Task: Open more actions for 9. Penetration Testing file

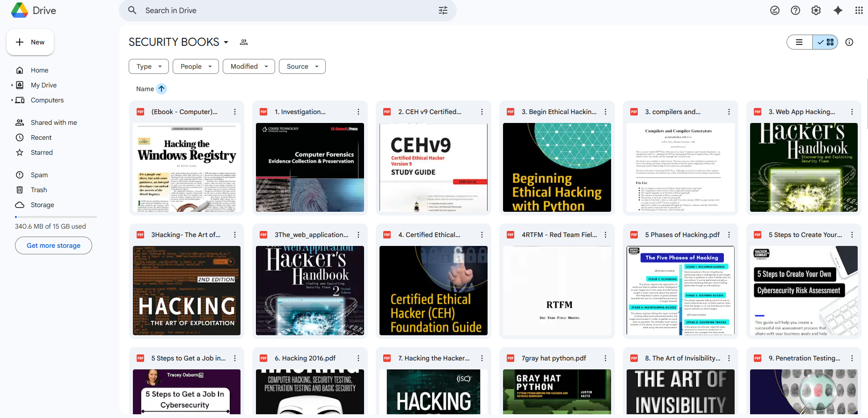Action: click(x=852, y=358)
